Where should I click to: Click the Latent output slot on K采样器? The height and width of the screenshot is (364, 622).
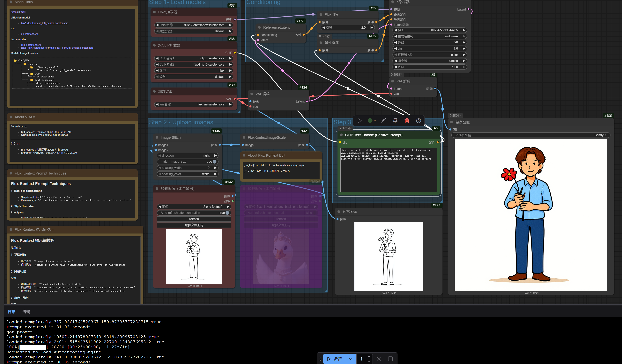coord(468,9)
